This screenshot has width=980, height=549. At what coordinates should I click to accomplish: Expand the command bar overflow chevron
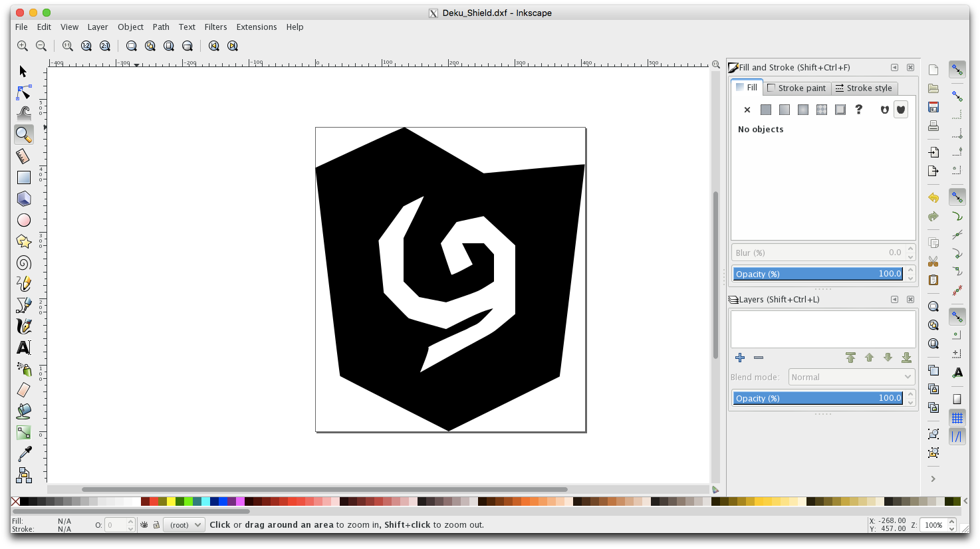click(x=933, y=479)
